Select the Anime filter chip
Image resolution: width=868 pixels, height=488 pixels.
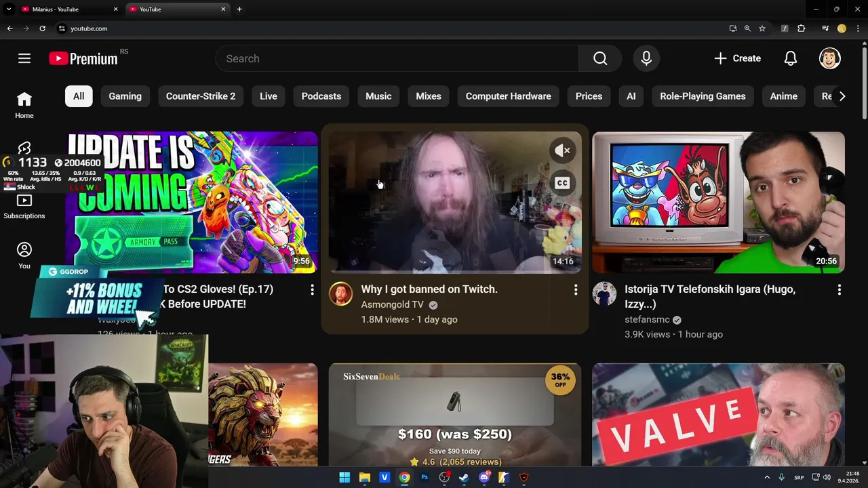point(784,96)
